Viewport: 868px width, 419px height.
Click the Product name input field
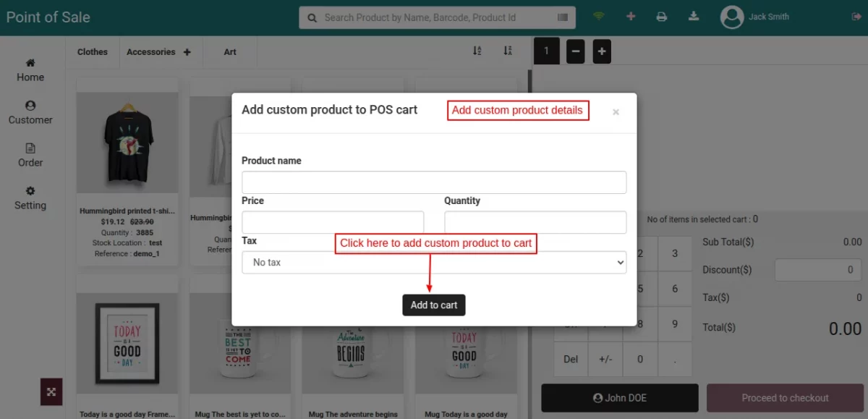[x=433, y=182]
